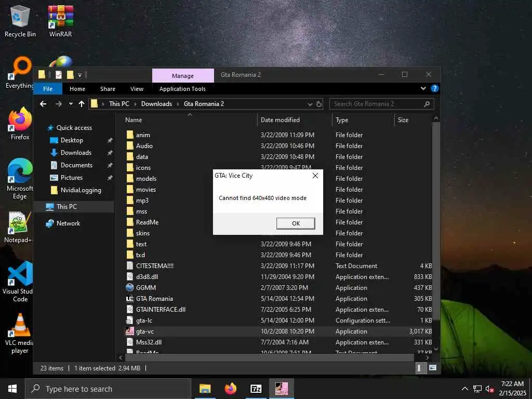Select the Mss32.dll file

pyautogui.click(x=149, y=342)
